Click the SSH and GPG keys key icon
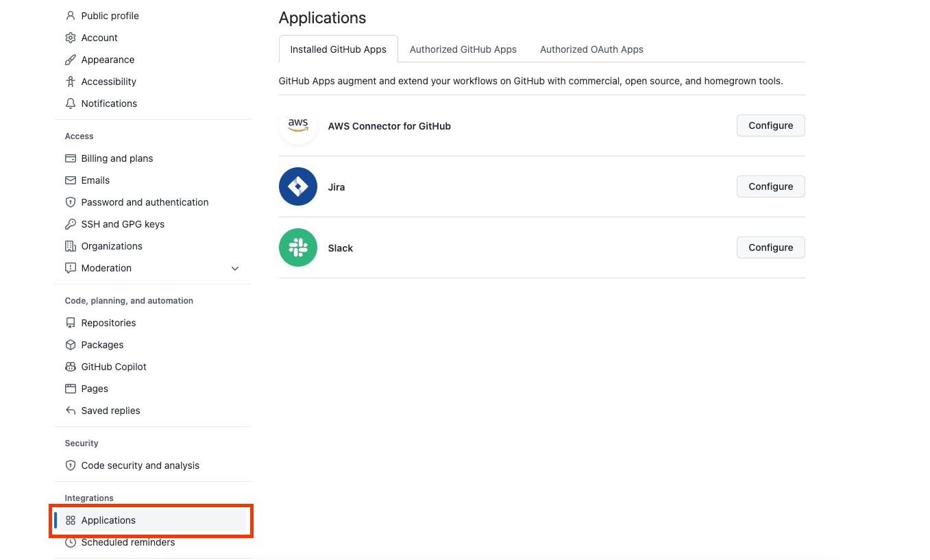 click(x=70, y=224)
